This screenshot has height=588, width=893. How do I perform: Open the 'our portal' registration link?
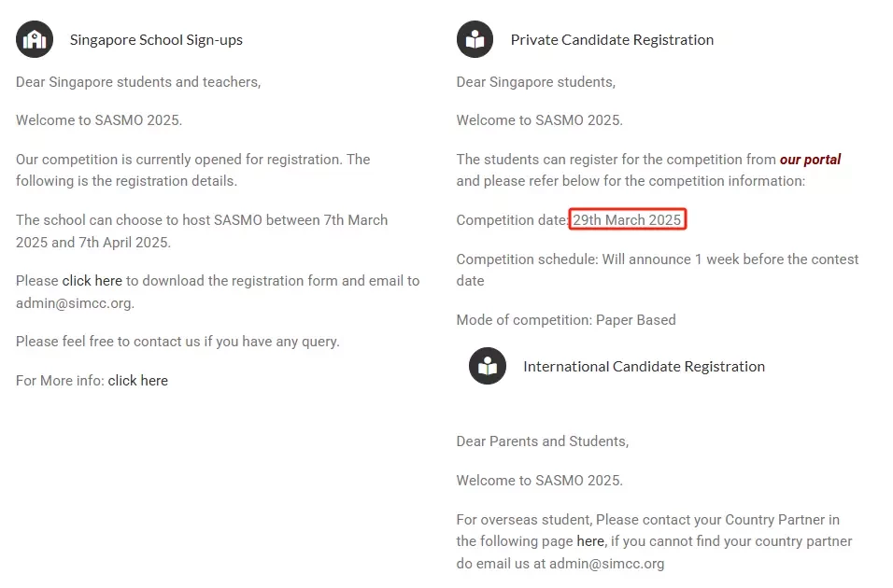[x=810, y=160]
